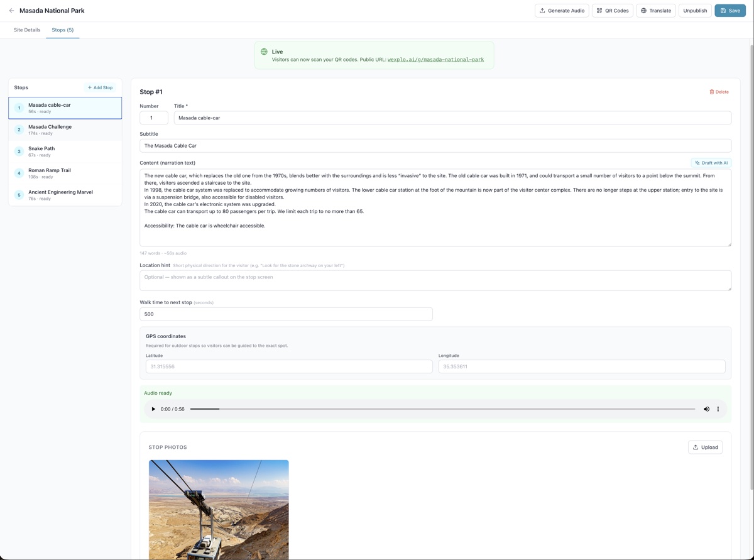Open the Roman Ramp Trail stop
The width and height of the screenshot is (754, 560).
(x=65, y=173)
